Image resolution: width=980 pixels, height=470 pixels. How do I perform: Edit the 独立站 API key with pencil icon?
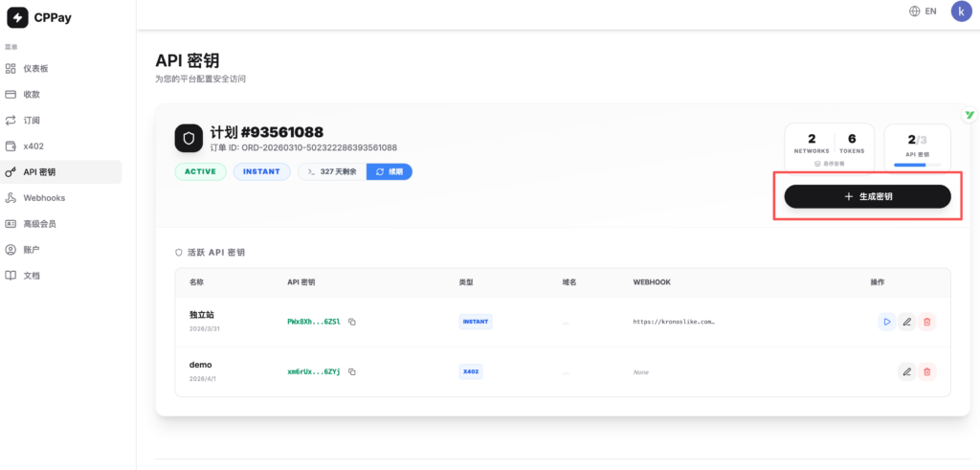point(906,322)
